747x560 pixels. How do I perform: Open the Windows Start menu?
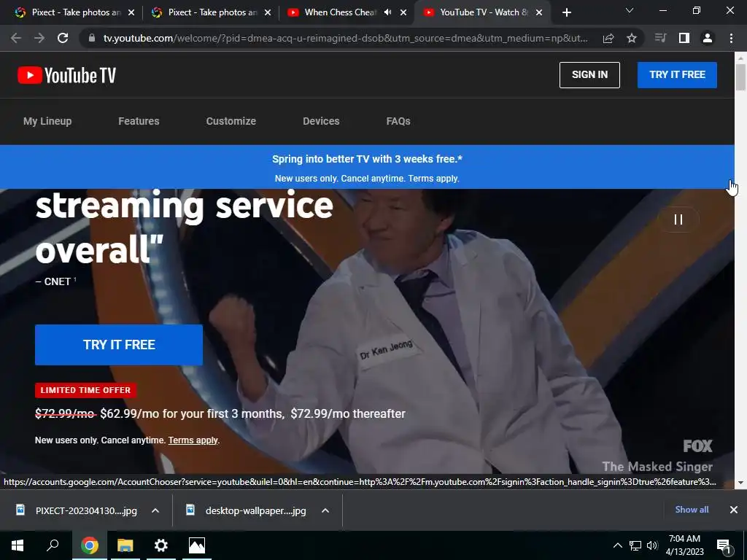point(18,545)
